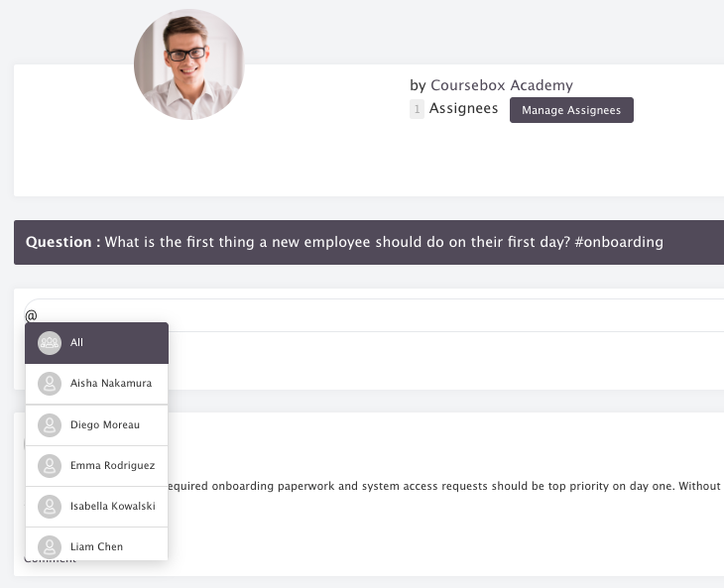Click the #onboarding hashtag in question

click(619, 242)
